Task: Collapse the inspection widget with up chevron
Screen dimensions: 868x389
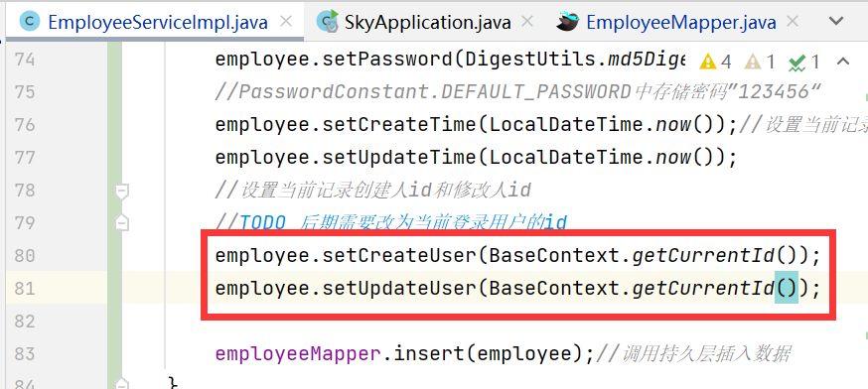Action: click(842, 61)
